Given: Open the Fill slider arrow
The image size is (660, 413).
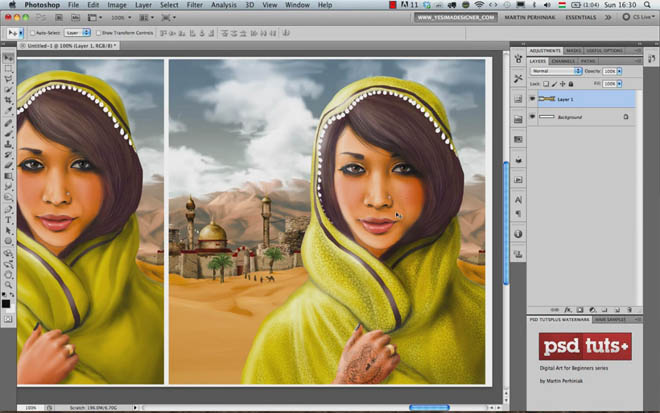Looking at the screenshot, I should coord(619,84).
